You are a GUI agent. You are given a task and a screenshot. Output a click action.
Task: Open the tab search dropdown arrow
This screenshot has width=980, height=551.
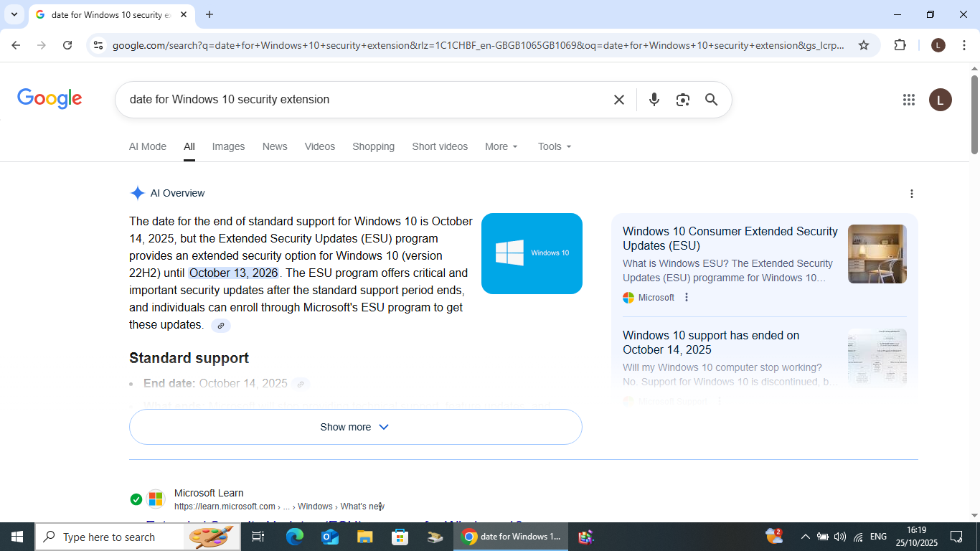pyautogui.click(x=14, y=14)
